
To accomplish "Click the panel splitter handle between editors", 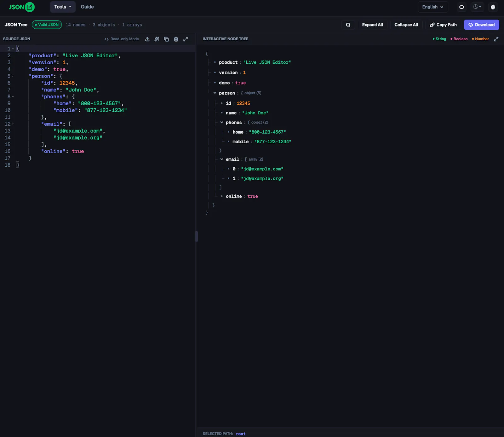I will coord(197,236).
